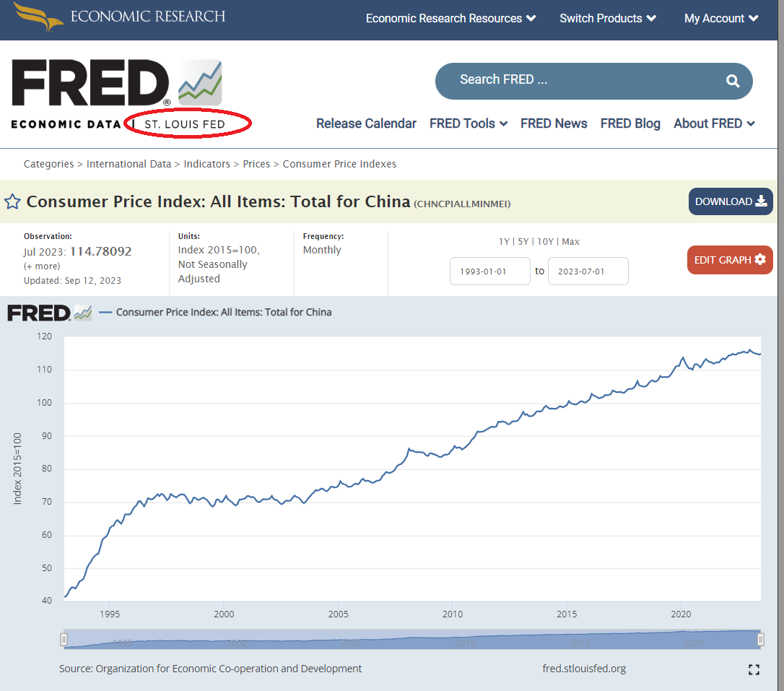The width and height of the screenshot is (784, 691).
Task: Click the right range slider handle
Action: coord(760,640)
